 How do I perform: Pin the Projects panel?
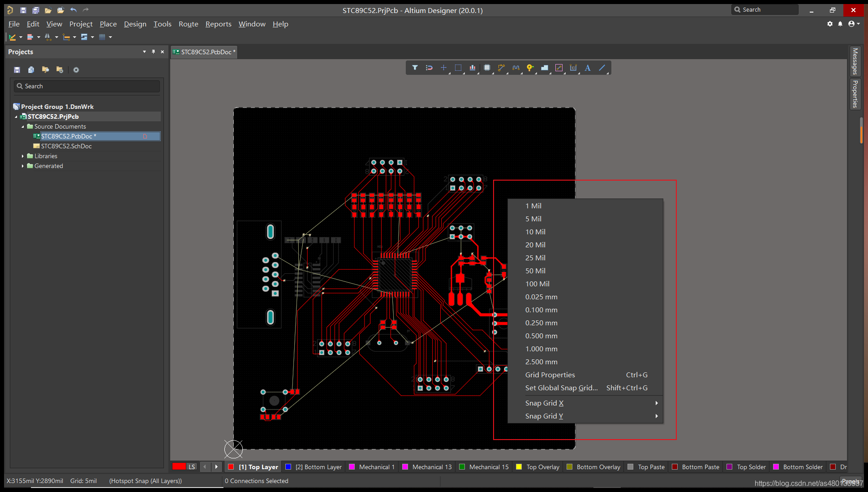click(153, 52)
